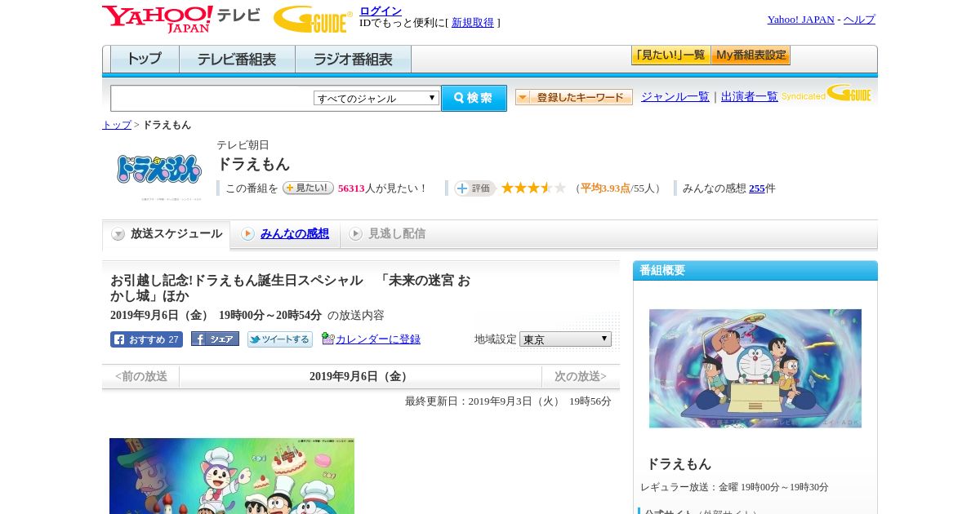Click the カレンダーに登録 link
The width and height of the screenshot is (980, 514).
coord(378,339)
